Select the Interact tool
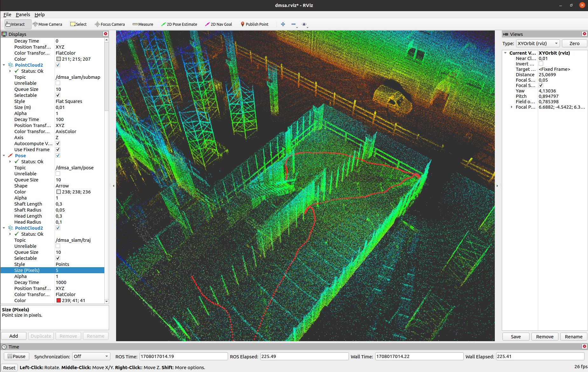This screenshot has height=372, width=588. (18, 24)
